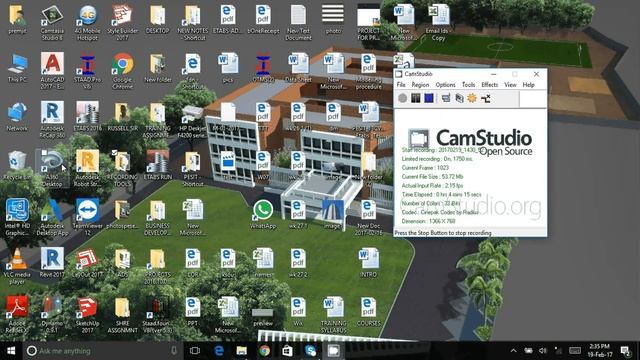Select the ETABS 2016 desktop icon

87,117
